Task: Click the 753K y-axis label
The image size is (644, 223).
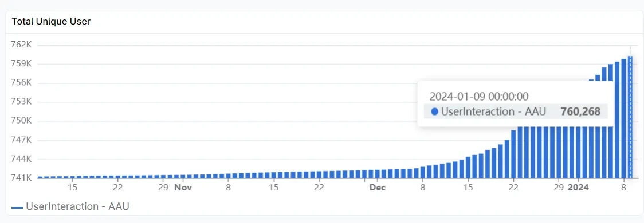Action: (x=22, y=102)
